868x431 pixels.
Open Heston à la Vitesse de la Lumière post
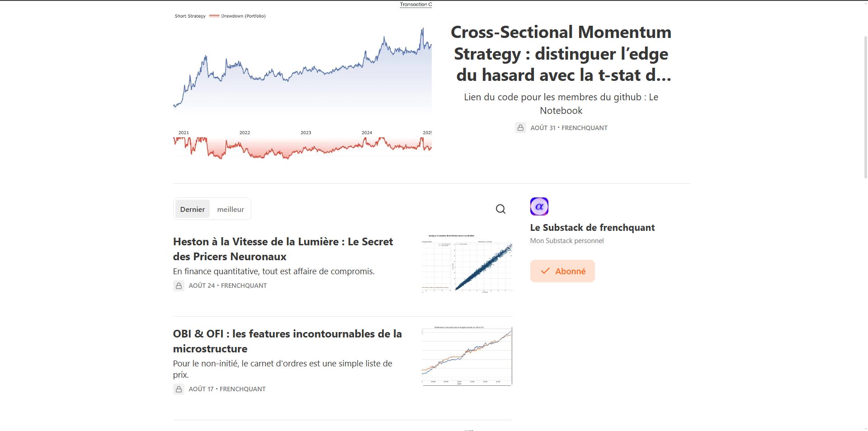point(283,249)
